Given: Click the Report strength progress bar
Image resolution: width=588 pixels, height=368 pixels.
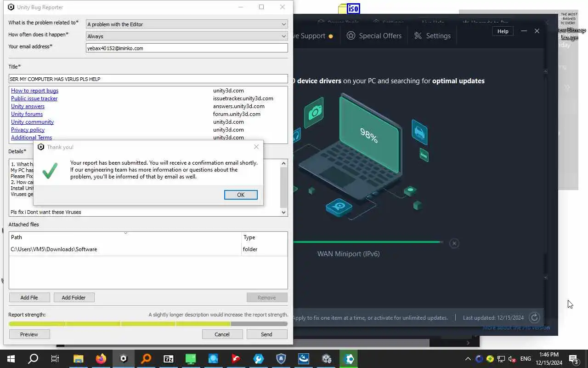Looking at the screenshot, I should [148, 324].
